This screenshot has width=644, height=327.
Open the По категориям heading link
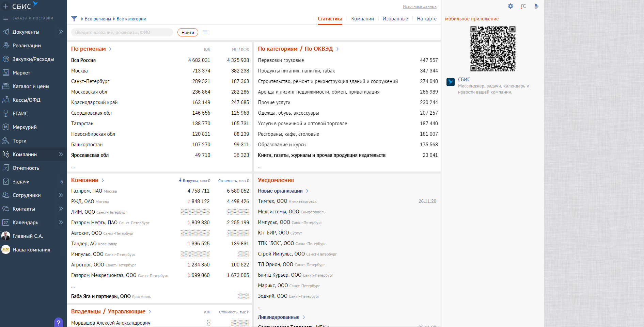pyautogui.click(x=278, y=49)
